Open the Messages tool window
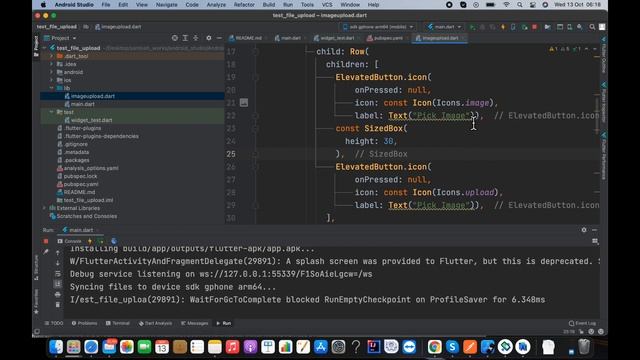Image resolution: width=640 pixels, height=360 pixels. [194, 323]
